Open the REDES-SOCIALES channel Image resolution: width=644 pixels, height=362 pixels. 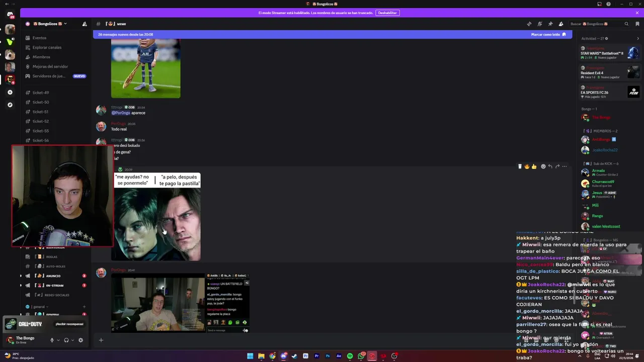coord(55,295)
